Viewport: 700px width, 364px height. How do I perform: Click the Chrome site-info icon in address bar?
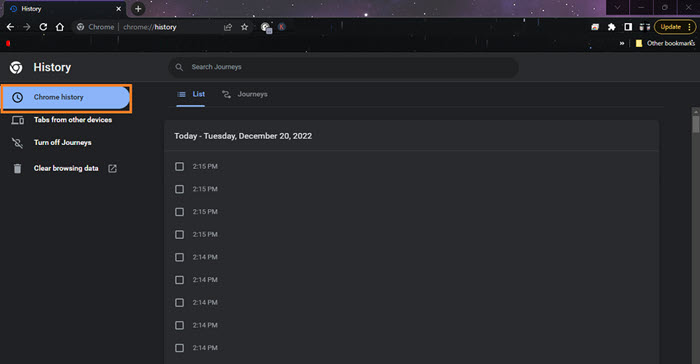80,27
